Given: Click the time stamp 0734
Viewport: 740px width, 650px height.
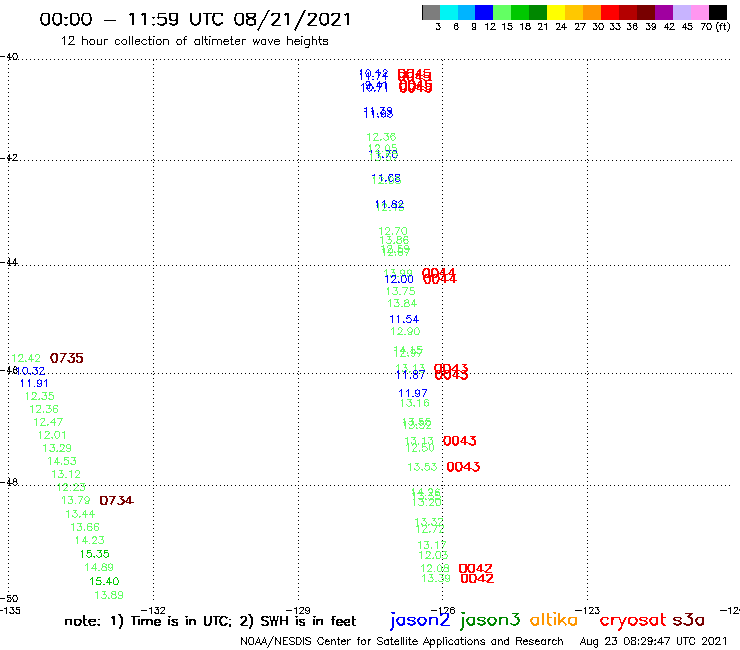Looking at the screenshot, I should (117, 500).
